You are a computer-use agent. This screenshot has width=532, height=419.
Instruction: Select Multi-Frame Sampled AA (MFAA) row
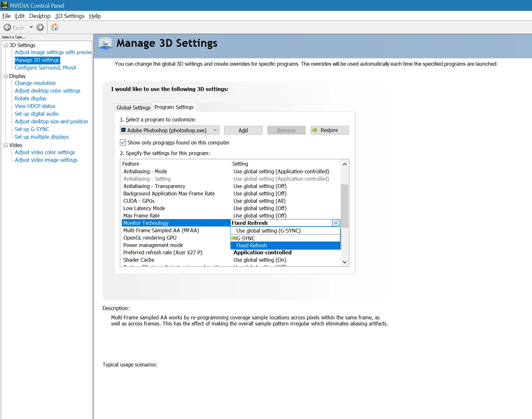pos(176,230)
